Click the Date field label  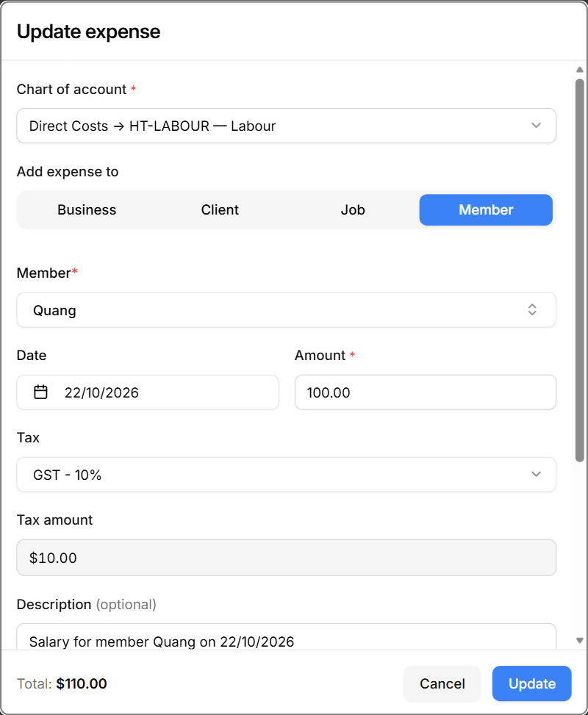coord(32,355)
